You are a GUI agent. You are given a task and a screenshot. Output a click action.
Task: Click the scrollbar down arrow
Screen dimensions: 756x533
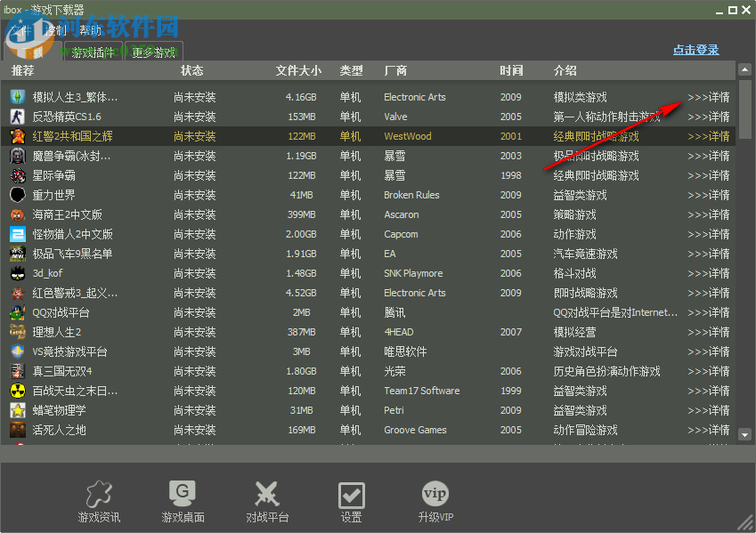click(x=744, y=434)
